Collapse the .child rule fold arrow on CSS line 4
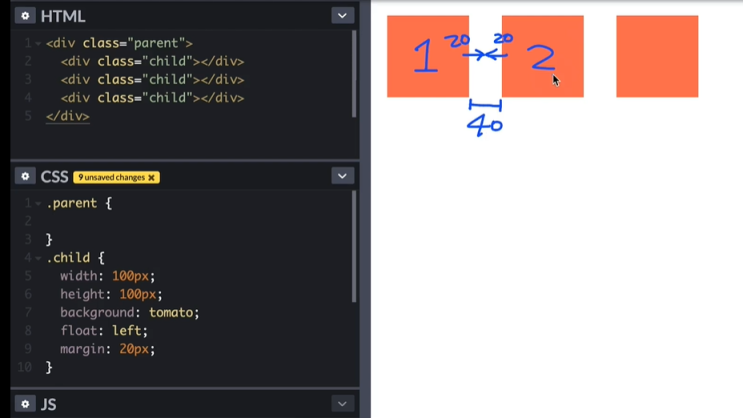The height and width of the screenshot is (418, 743). [x=38, y=258]
